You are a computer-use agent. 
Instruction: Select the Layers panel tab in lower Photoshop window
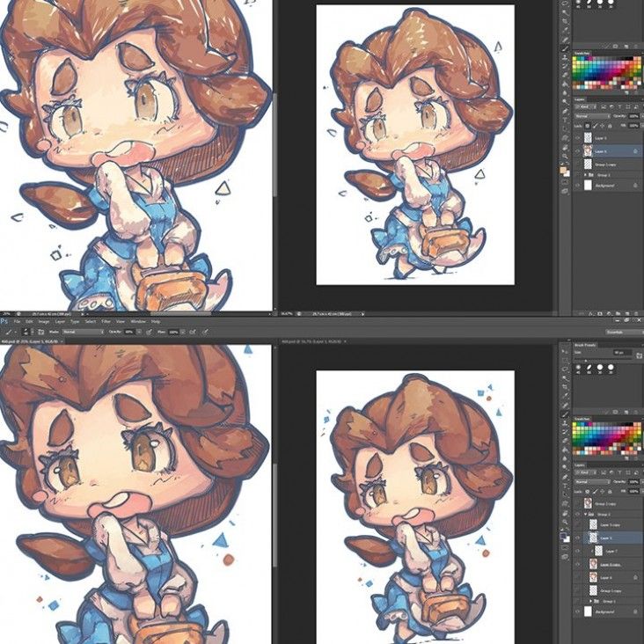pyautogui.click(x=580, y=465)
